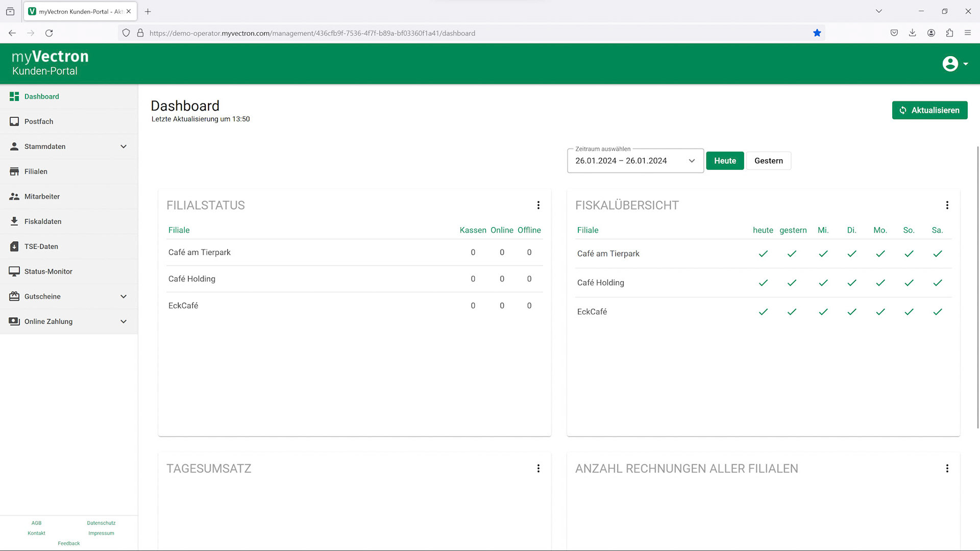Select the Gestern time range button
980x551 pixels.
coord(768,161)
